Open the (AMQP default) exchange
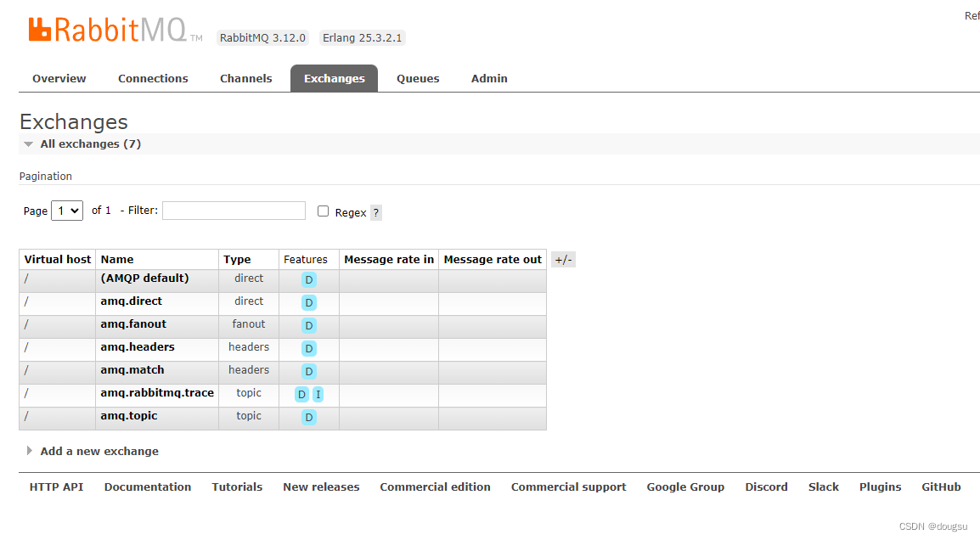Viewport: 980px width, 540px height. (145, 278)
